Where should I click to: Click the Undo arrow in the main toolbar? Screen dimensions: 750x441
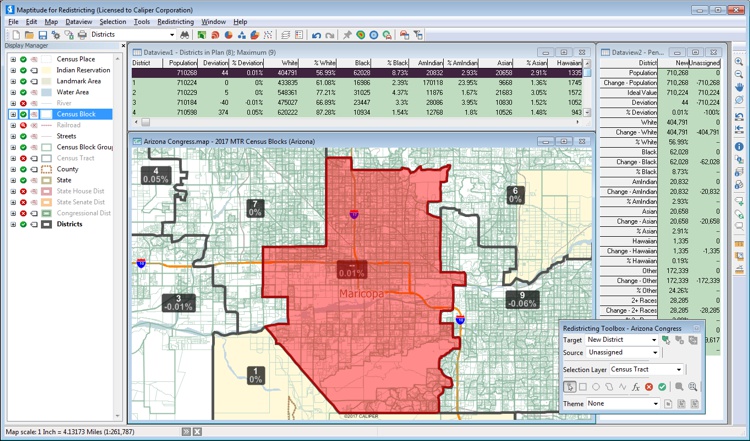pos(317,35)
